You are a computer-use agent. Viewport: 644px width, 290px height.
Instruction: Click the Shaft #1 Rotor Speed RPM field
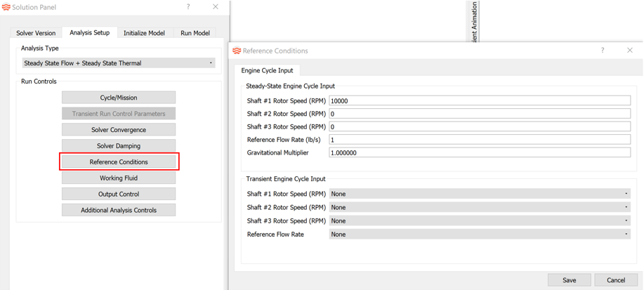click(480, 101)
